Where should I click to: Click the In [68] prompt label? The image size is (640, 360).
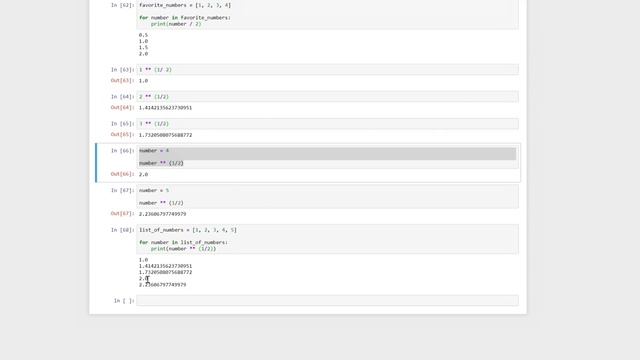coord(122,230)
